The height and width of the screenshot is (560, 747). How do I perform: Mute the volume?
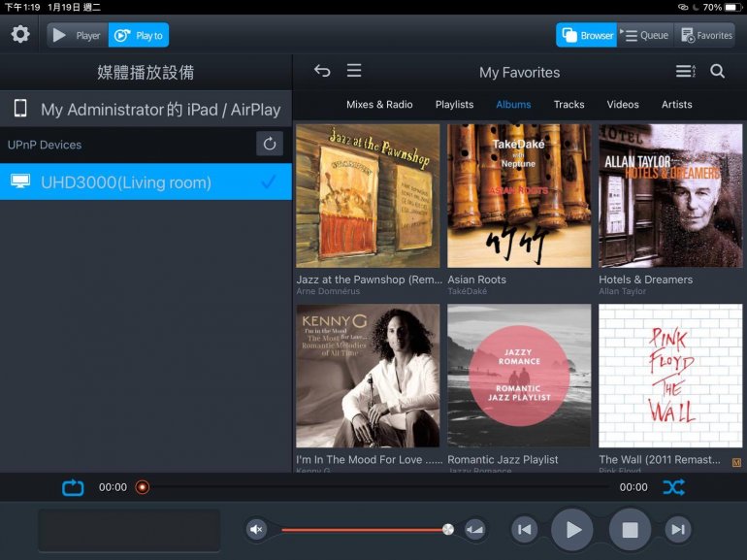(256, 529)
